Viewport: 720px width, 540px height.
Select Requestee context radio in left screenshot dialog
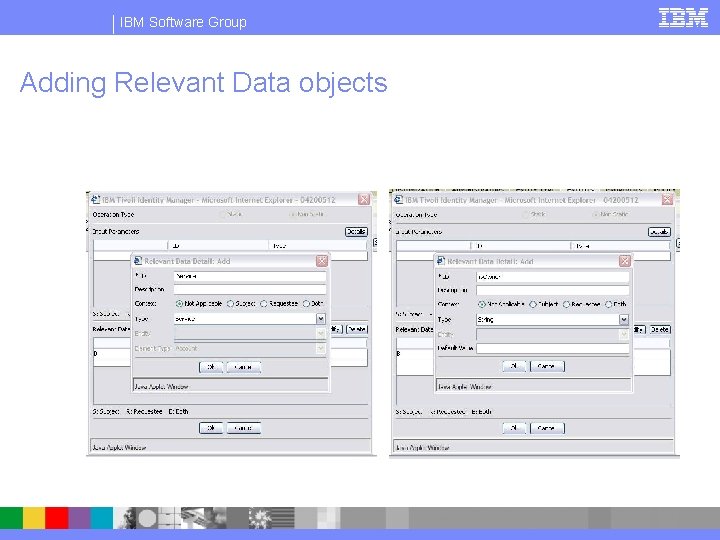pos(264,304)
